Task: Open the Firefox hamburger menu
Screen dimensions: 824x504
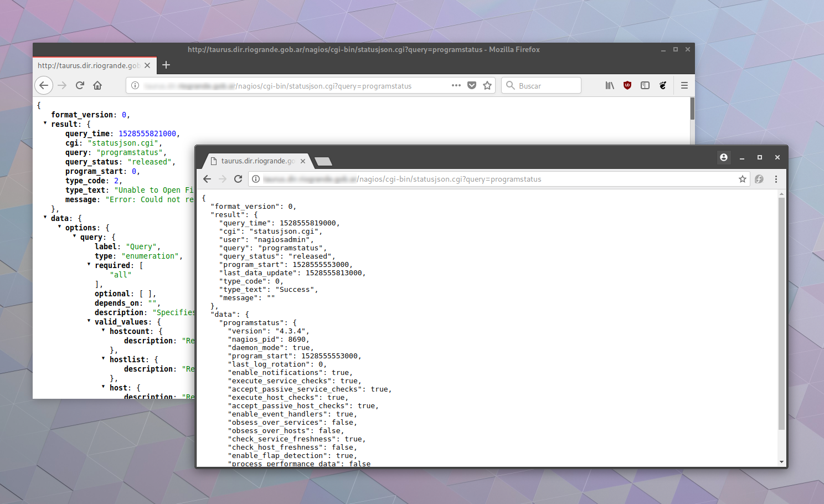Action: point(684,85)
